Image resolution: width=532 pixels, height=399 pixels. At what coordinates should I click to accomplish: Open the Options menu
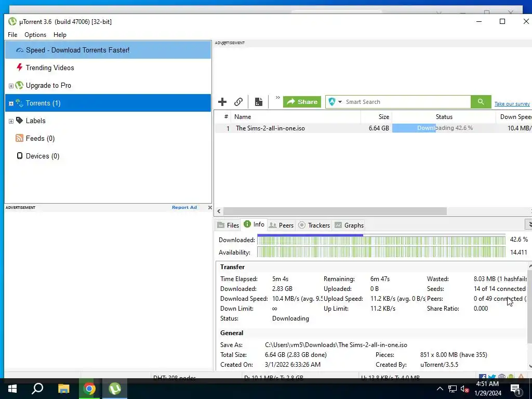pyautogui.click(x=35, y=35)
